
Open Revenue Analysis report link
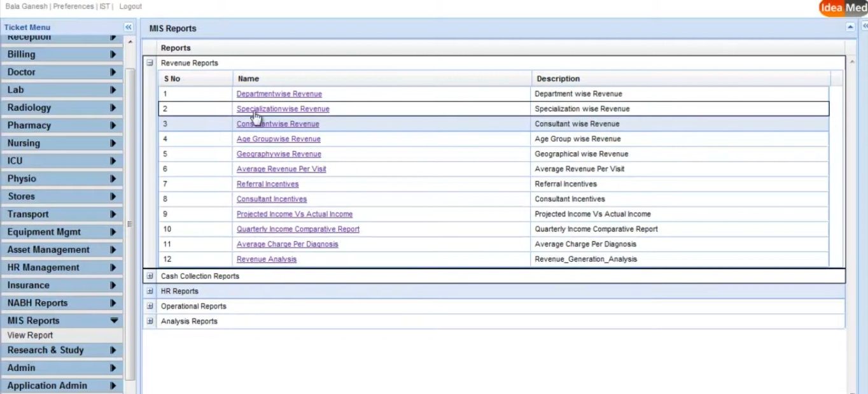[267, 260]
